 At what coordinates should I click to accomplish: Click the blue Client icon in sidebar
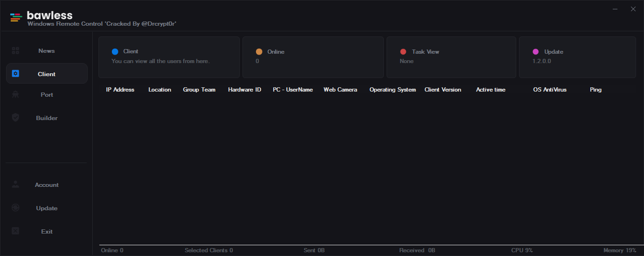click(15, 74)
